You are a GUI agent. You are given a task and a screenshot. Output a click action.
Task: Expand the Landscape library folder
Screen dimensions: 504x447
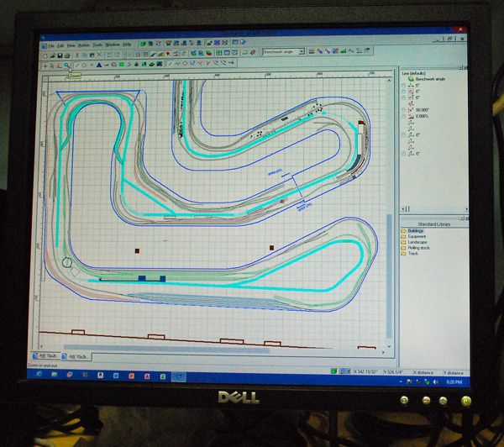[404, 242]
